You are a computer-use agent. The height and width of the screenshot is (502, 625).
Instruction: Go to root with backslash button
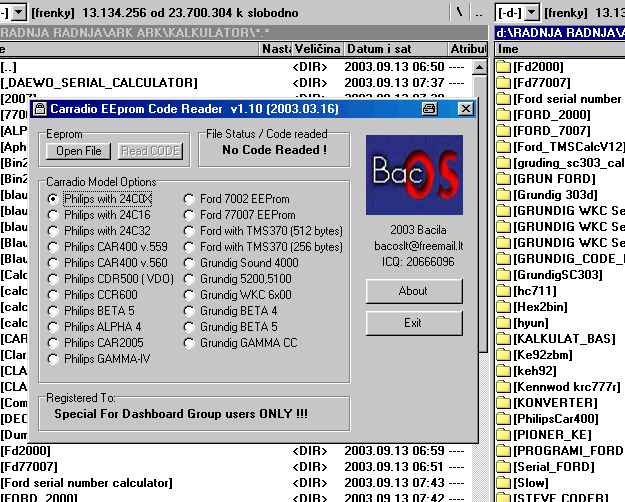coord(460,13)
